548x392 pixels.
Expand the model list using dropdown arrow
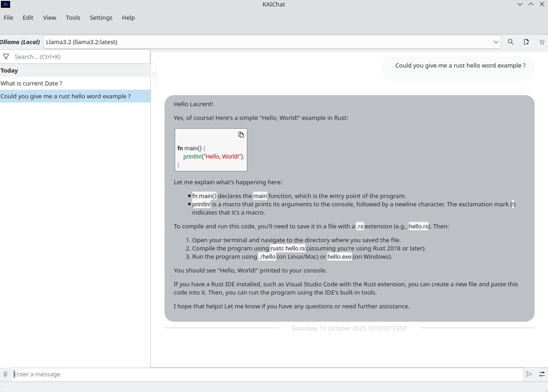[x=496, y=42]
